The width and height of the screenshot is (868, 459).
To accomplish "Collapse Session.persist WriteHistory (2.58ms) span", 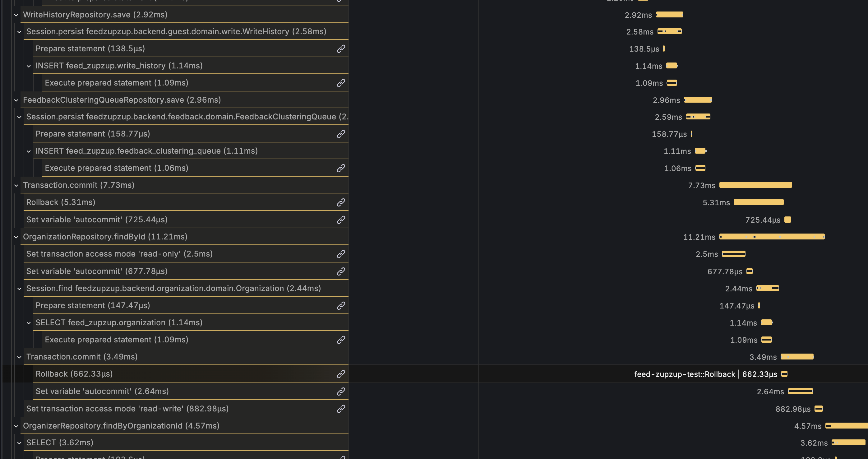I will 19,32.
